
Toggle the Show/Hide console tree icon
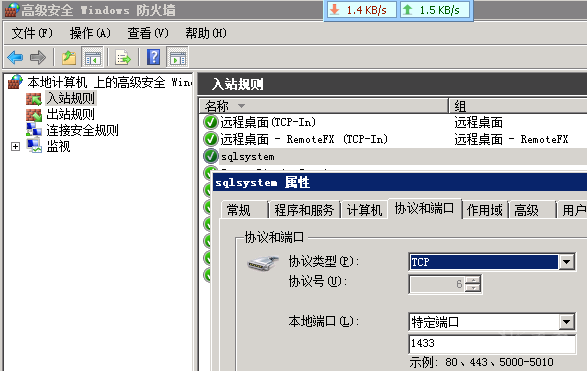[x=92, y=58]
